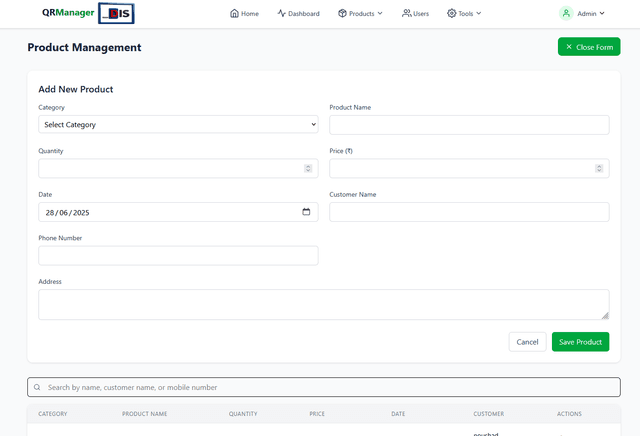Expand the Tools menu chevron
Viewport: 640px width, 436px height.
[478, 14]
